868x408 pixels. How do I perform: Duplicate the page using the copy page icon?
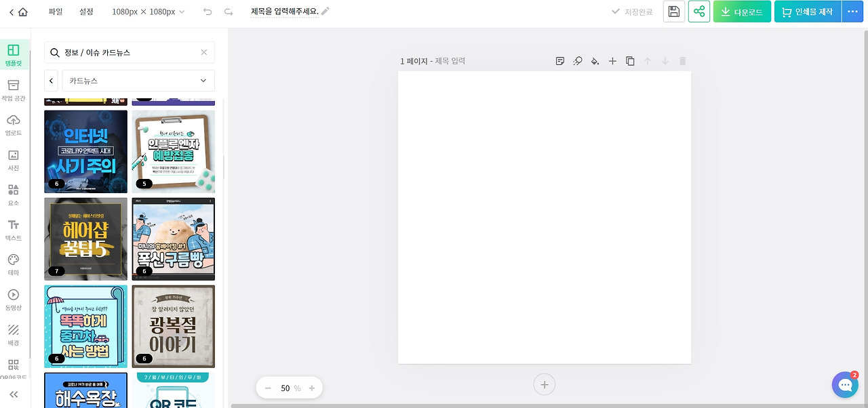tap(629, 61)
